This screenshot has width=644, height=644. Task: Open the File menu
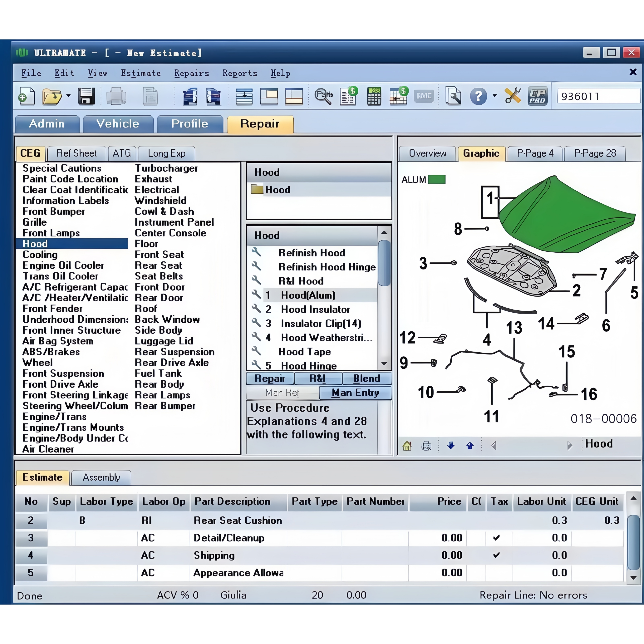[31, 73]
